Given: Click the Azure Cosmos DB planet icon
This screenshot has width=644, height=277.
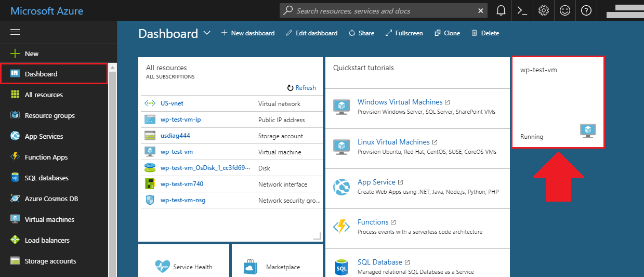Looking at the screenshot, I should coord(15,199).
